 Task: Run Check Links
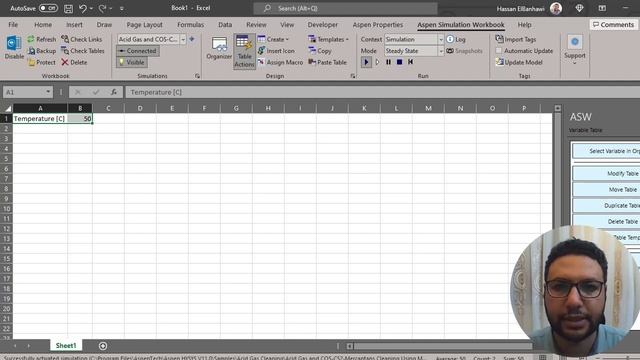point(82,39)
